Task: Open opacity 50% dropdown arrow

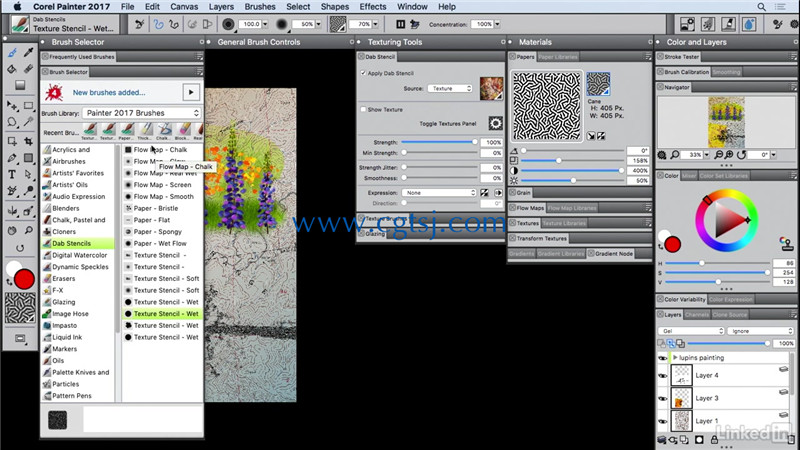Action: 318,24
